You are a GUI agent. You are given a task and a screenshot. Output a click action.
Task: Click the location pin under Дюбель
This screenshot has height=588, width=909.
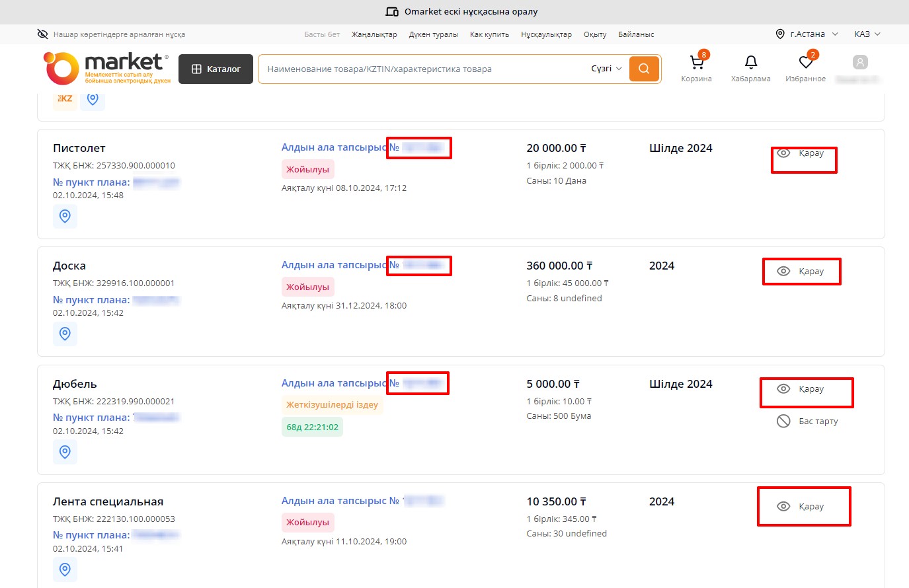pyautogui.click(x=65, y=452)
